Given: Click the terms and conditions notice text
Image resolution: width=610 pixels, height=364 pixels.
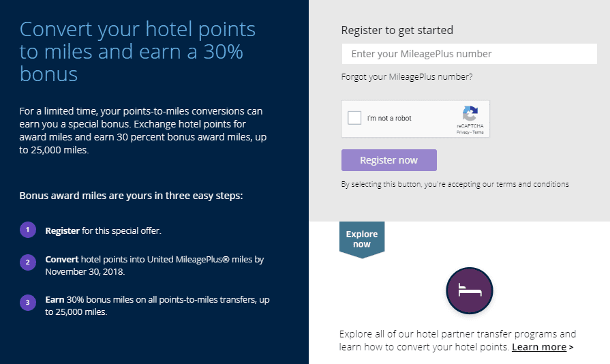Looking at the screenshot, I should tap(455, 184).
